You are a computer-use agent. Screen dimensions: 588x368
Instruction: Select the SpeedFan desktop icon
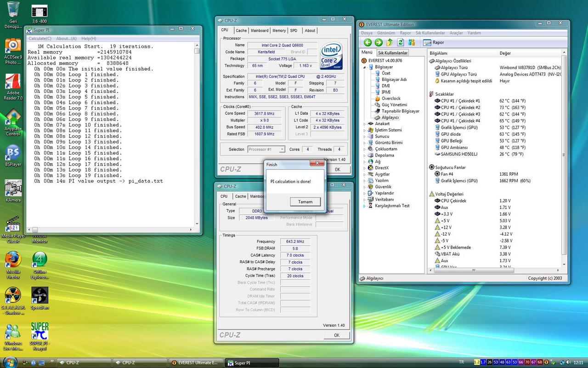coord(40,298)
